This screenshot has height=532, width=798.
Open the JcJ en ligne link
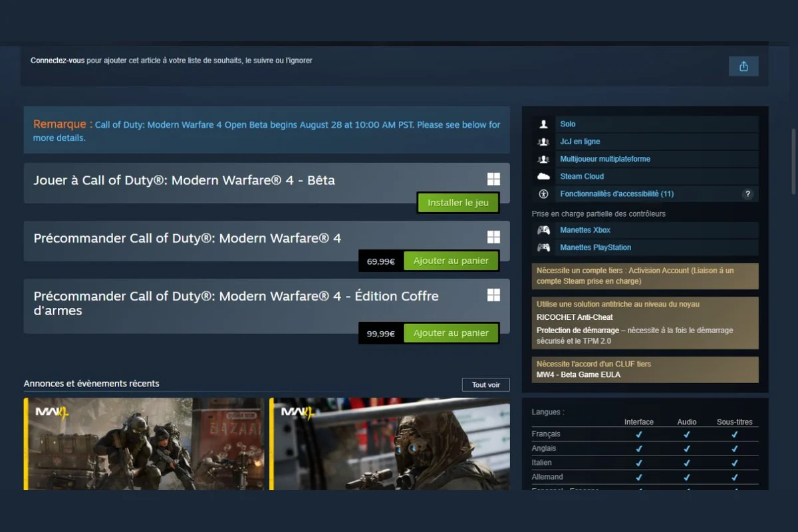tap(580, 142)
